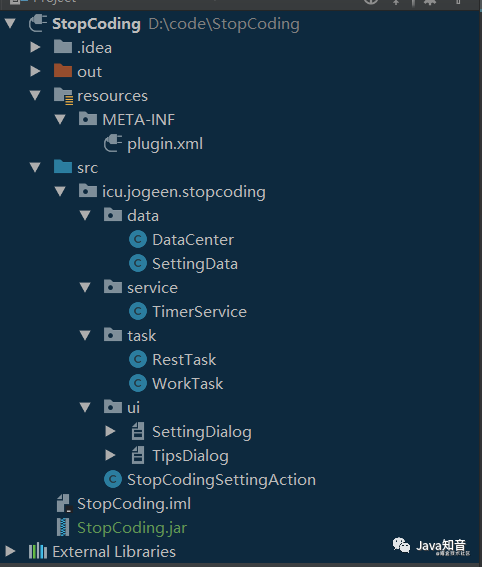Image resolution: width=482 pixels, height=567 pixels.
Task: Expand the External Libraries arrow
Action: [10, 551]
